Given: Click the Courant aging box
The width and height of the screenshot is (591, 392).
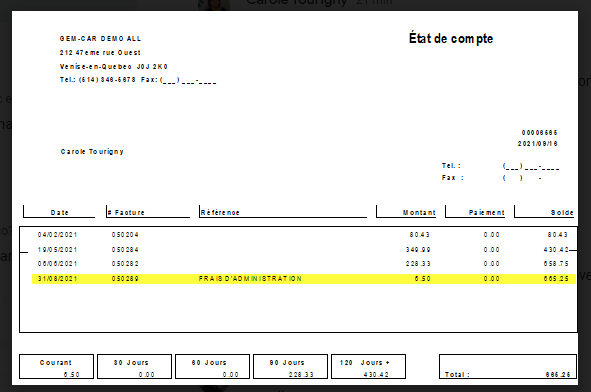Looking at the screenshot, I should [57, 366].
